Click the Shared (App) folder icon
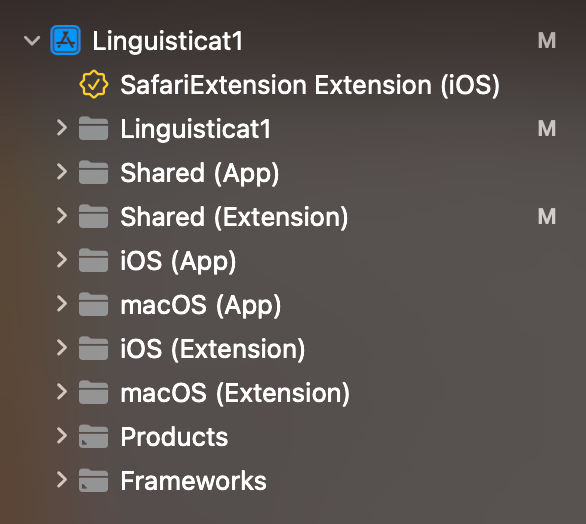This screenshot has width=586, height=524. pyautogui.click(x=93, y=172)
